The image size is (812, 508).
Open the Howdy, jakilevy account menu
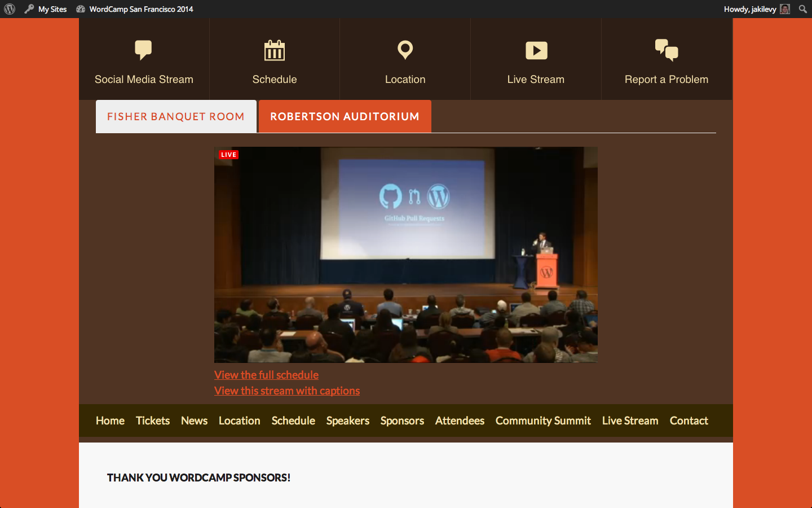[749, 9]
